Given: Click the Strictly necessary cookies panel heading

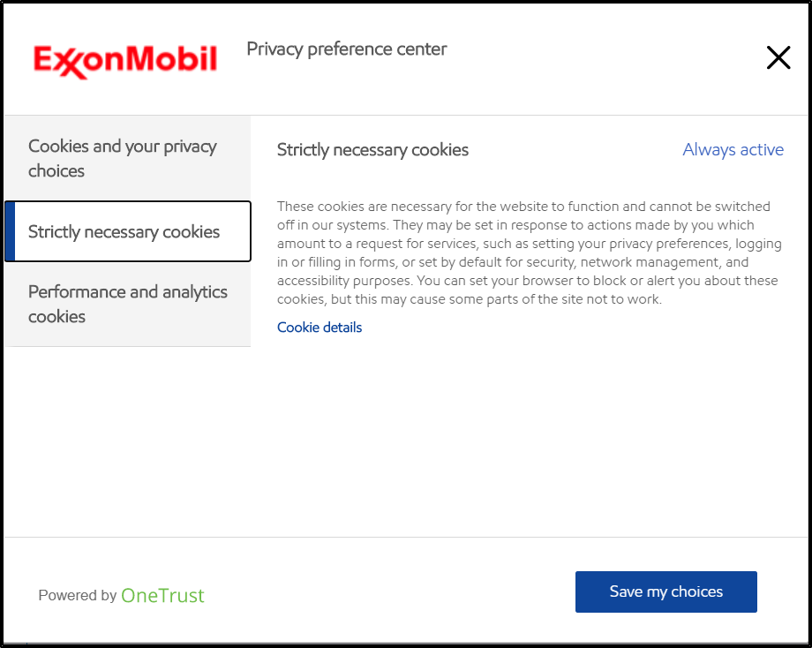Looking at the screenshot, I should (372, 150).
